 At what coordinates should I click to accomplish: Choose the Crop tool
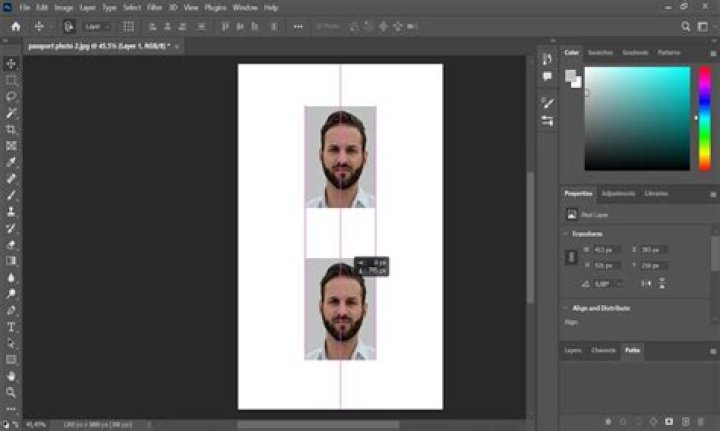coord(11,129)
